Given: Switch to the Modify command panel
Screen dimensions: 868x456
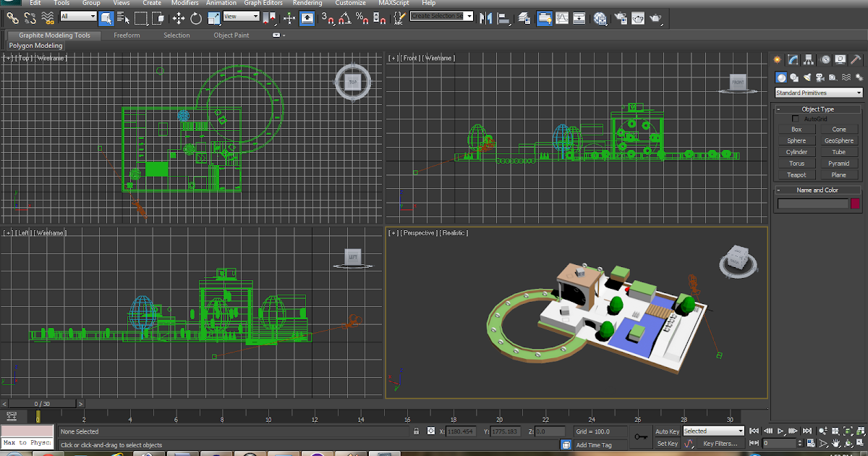Looking at the screenshot, I should (793, 59).
